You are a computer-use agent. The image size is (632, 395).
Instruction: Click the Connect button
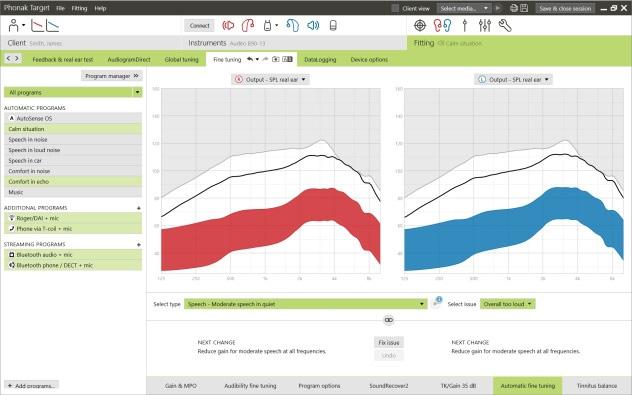coord(200,26)
